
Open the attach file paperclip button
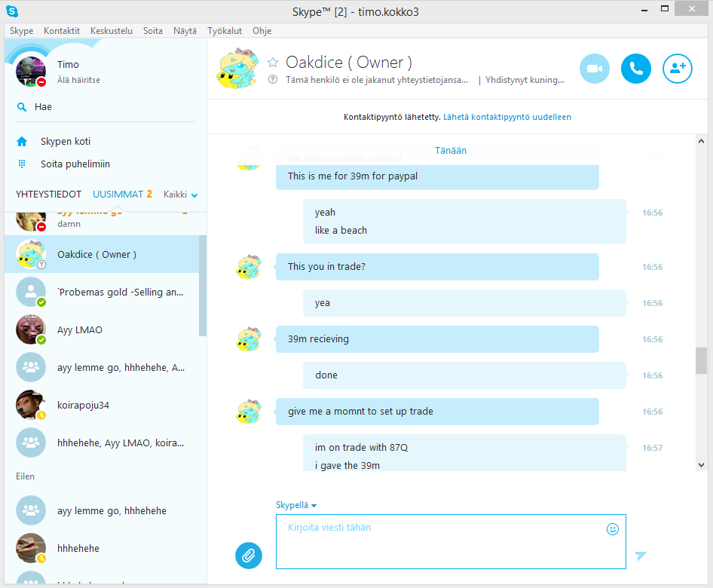click(x=249, y=556)
